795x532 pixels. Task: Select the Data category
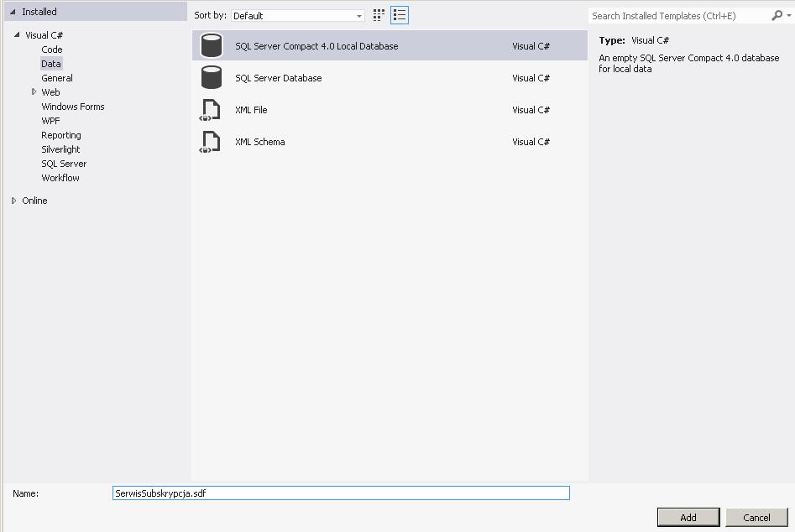(x=50, y=63)
